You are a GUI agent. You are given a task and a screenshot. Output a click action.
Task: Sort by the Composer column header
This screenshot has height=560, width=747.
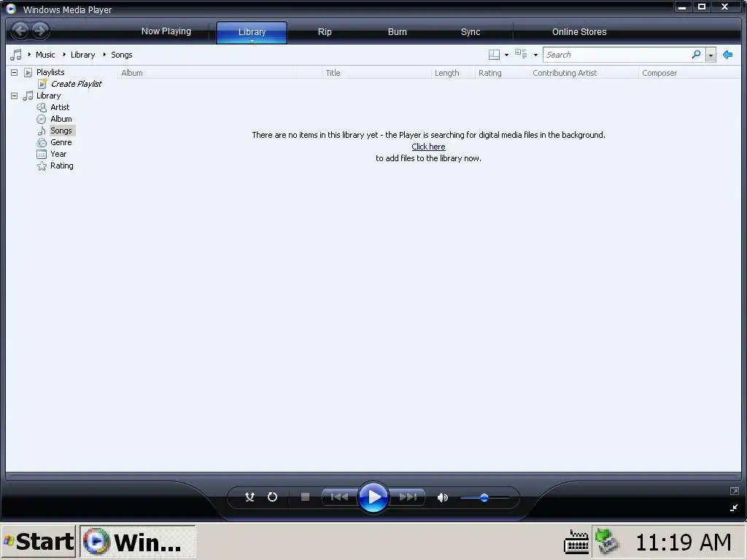689,73
